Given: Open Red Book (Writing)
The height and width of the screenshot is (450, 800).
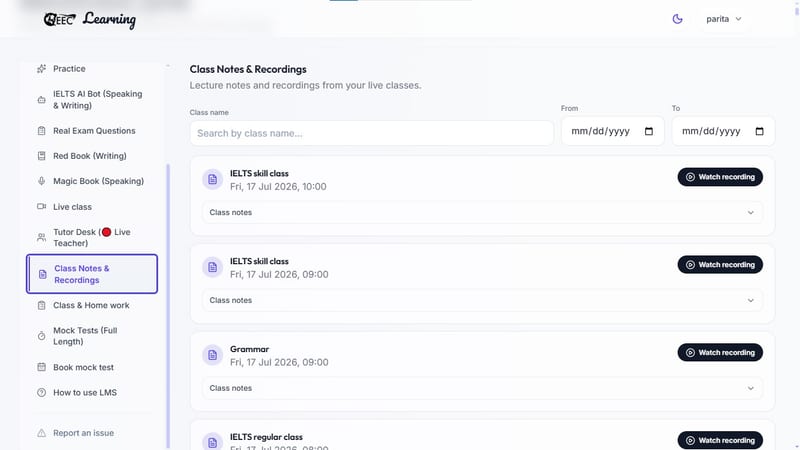Looking at the screenshot, I should [x=92, y=156].
